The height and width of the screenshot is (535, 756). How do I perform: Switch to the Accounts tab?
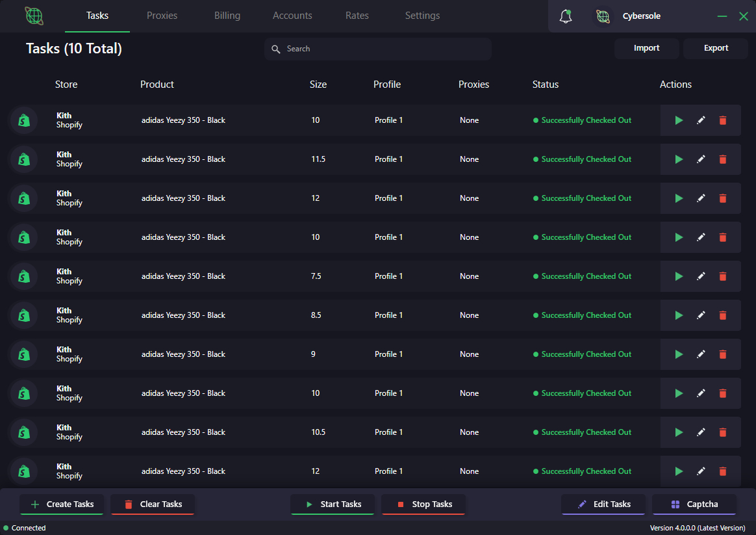coord(292,16)
